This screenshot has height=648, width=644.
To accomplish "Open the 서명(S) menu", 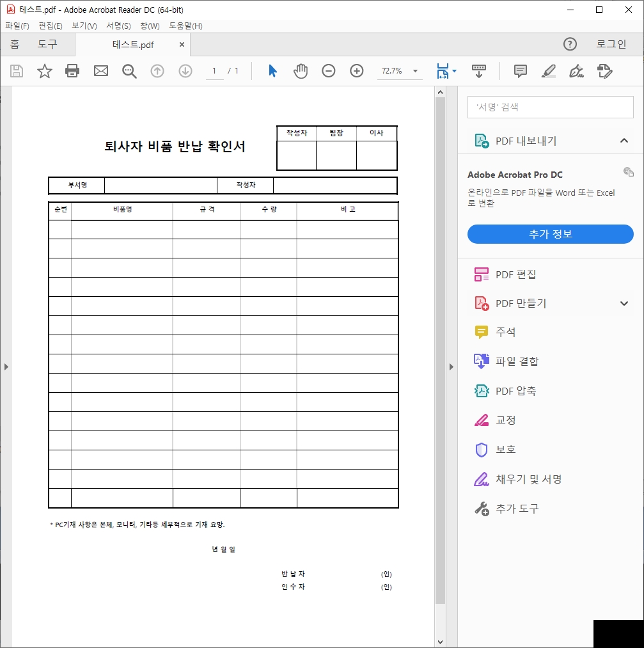I will (118, 26).
